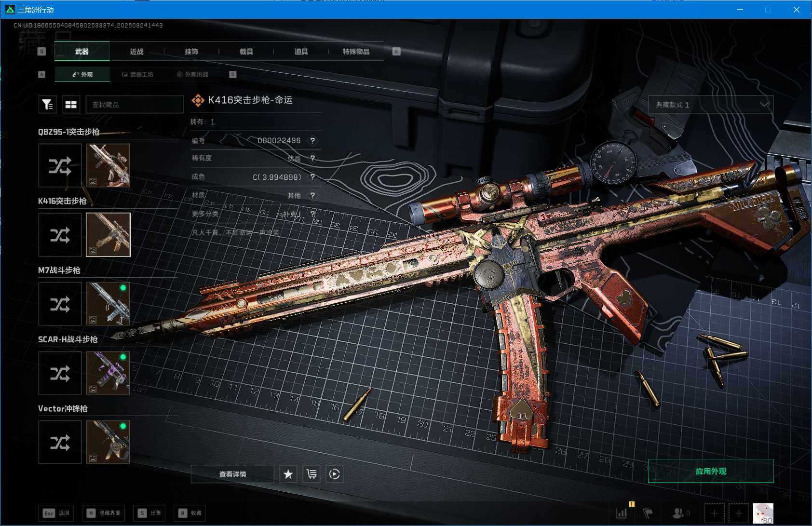Open help for 稀有度 rarity
Viewport: 812px width, 526px height.
pyautogui.click(x=312, y=158)
